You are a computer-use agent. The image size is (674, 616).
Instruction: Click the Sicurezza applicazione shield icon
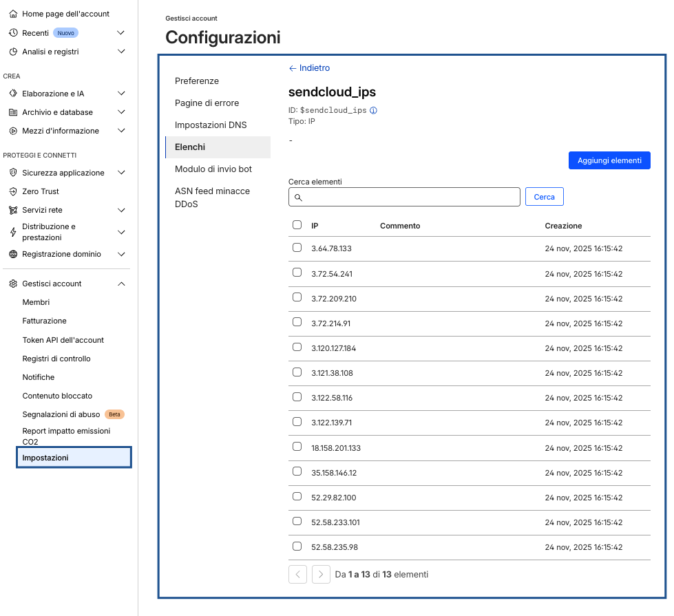click(x=13, y=172)
